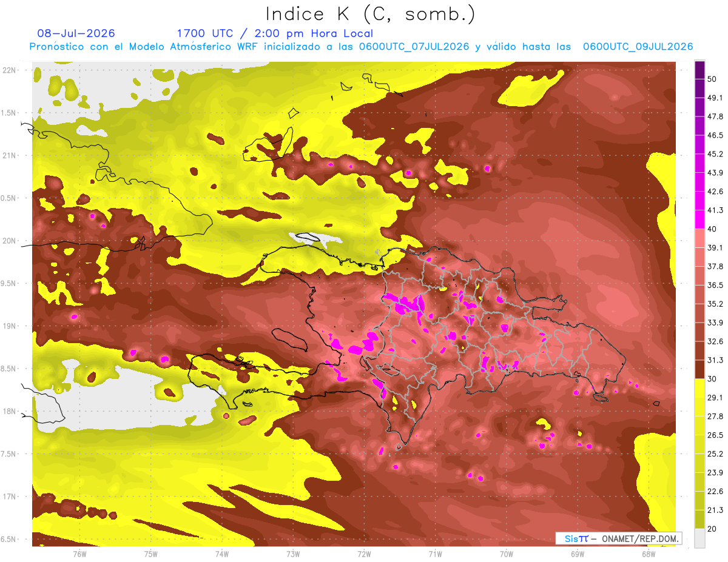
Task: Click the '21N' latitude label
Action: (x=10, y=155)
